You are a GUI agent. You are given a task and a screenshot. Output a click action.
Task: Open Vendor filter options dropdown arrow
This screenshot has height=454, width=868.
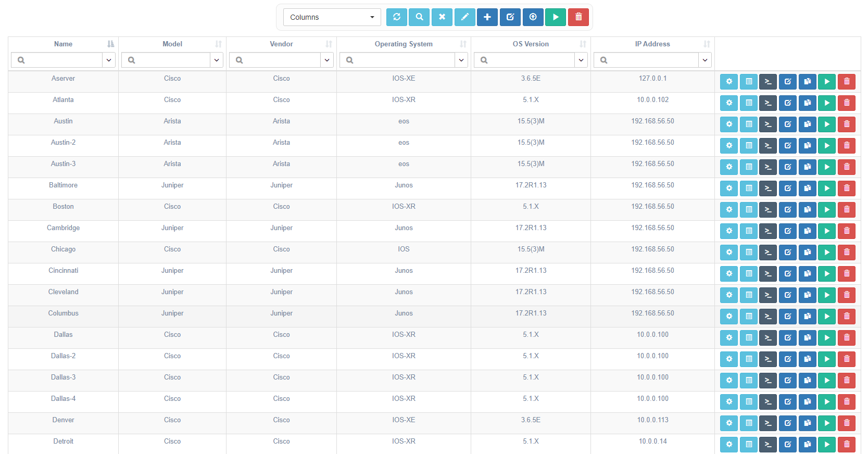coord(327,60)
